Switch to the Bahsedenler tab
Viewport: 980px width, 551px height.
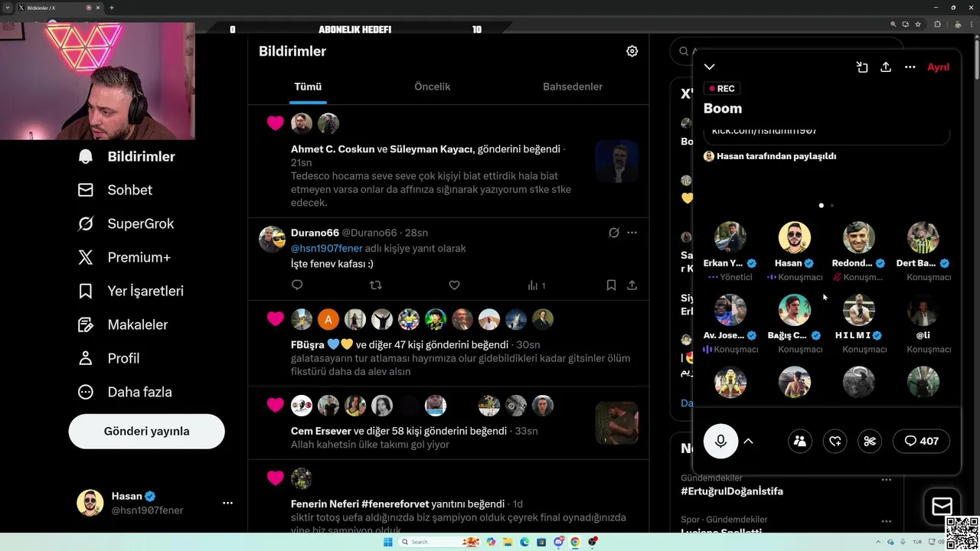point(573,86)
